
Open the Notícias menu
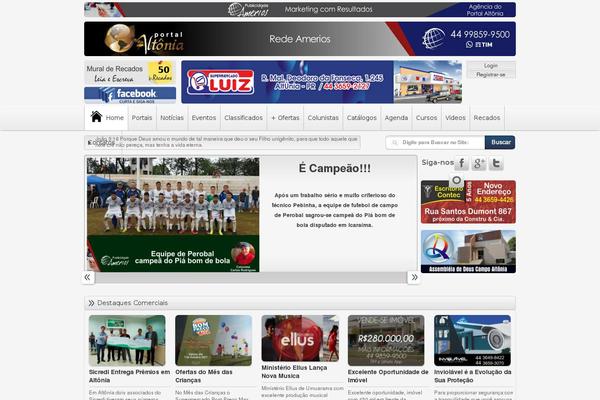coord(172,118)
